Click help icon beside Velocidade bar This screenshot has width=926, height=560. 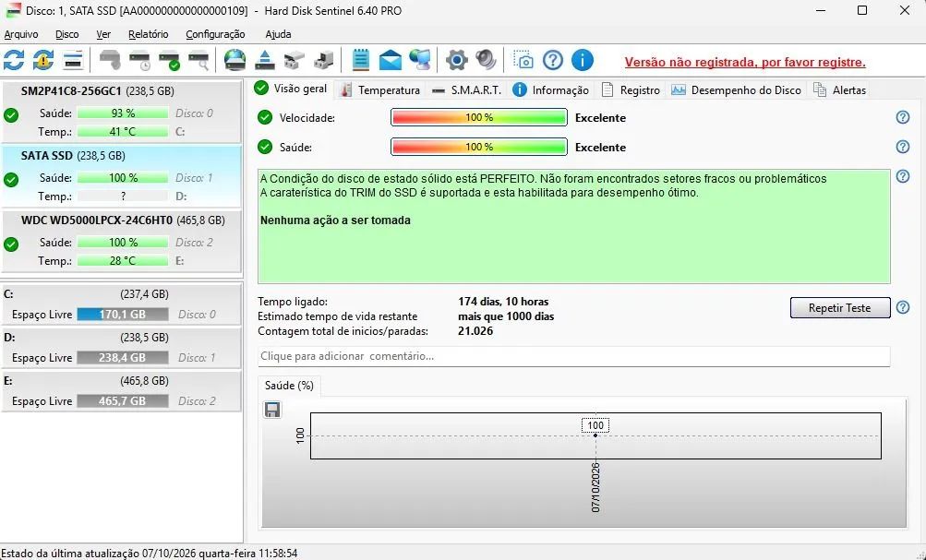click(902, 117)
